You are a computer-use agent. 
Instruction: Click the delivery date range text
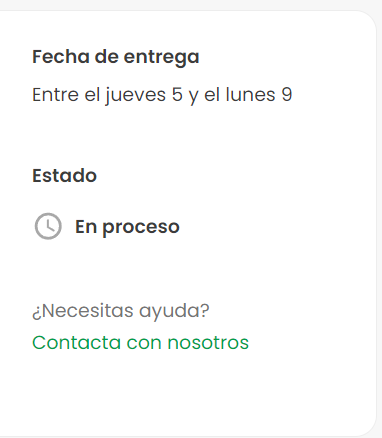(x=162, y=95)
